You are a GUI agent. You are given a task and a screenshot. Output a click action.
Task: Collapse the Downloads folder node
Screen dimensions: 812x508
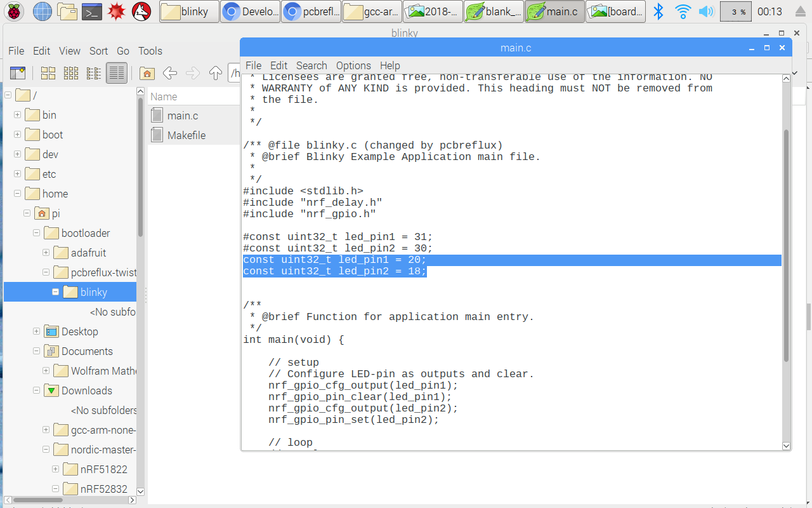[x=37, y=391]
